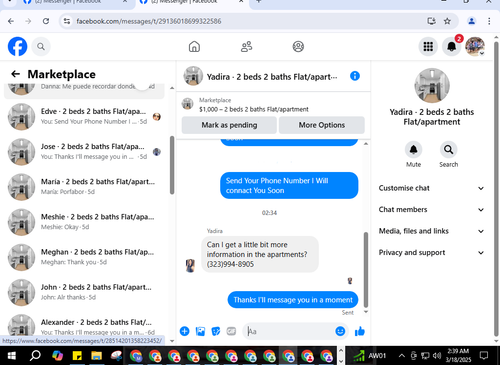Viewport: 500px width, 365px height.
Task: Open emoji picker smiley icon
Action: coord(340,331)
